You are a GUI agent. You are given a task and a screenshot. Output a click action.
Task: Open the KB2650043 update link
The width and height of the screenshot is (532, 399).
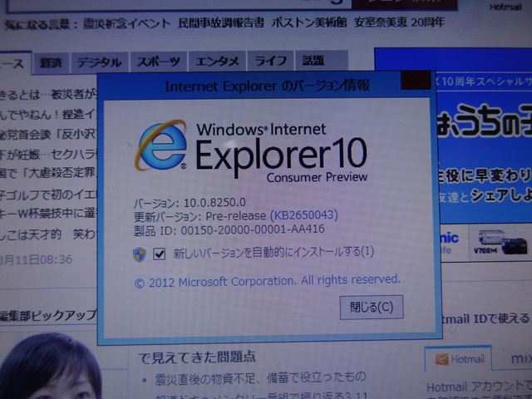(x=304, y=215)
